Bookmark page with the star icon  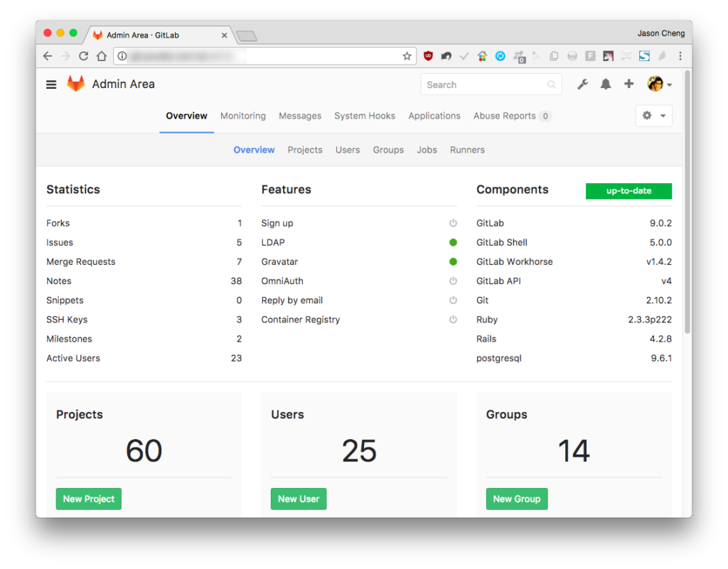tap(407, 56)
